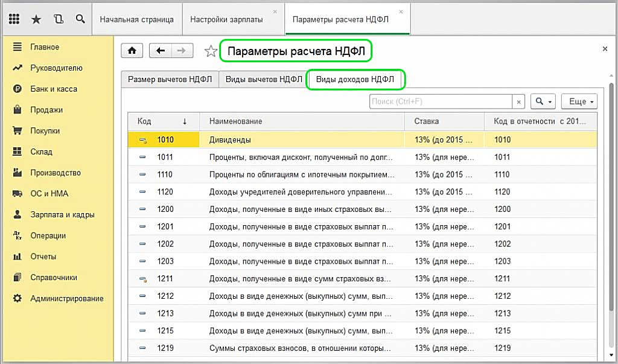Select row icon for code 1213
Image resolution: width=618 pixels, height=364 pixels.
[142, 313]
